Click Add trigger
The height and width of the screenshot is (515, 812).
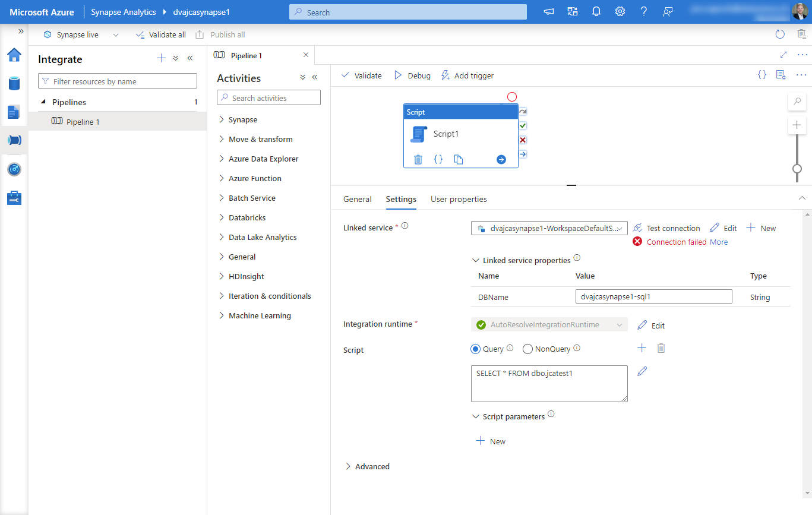point(467,75)
